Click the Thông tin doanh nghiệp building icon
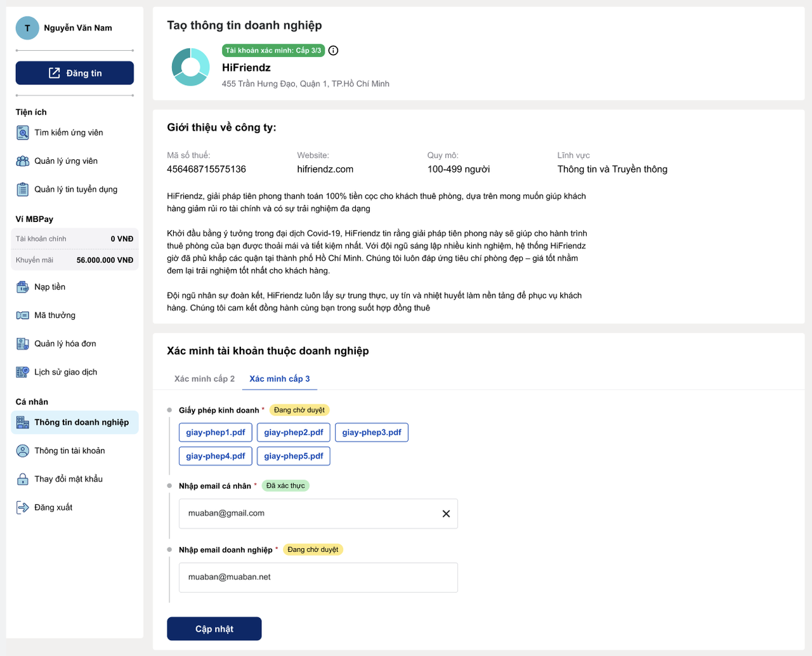 tap(23, 423)
